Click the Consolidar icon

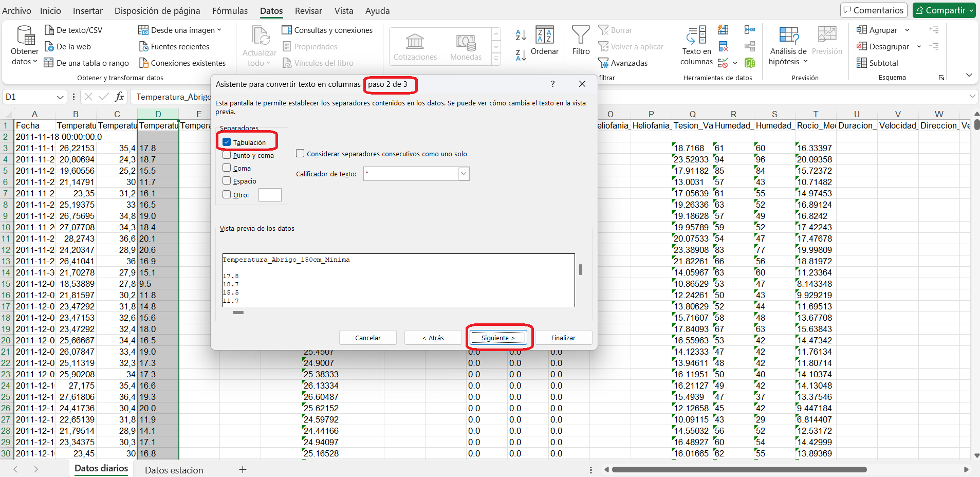[750, 30]
